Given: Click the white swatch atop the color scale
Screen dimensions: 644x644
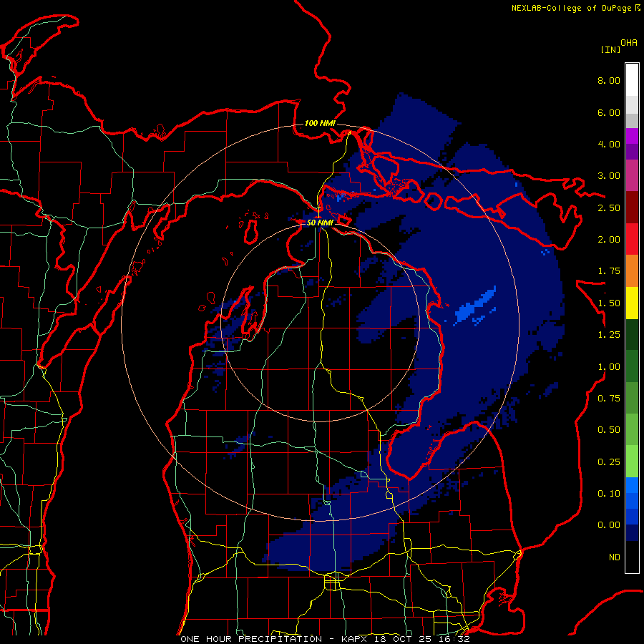Looking at the screenshot, I should point(632,80).
